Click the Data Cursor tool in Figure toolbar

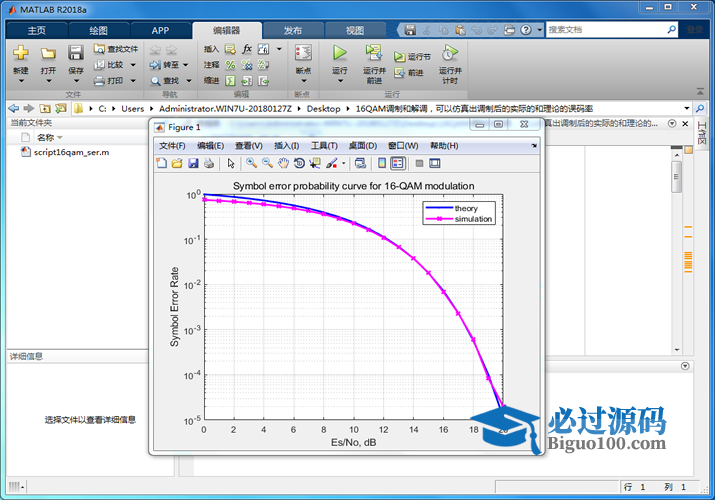coord(314,163)
